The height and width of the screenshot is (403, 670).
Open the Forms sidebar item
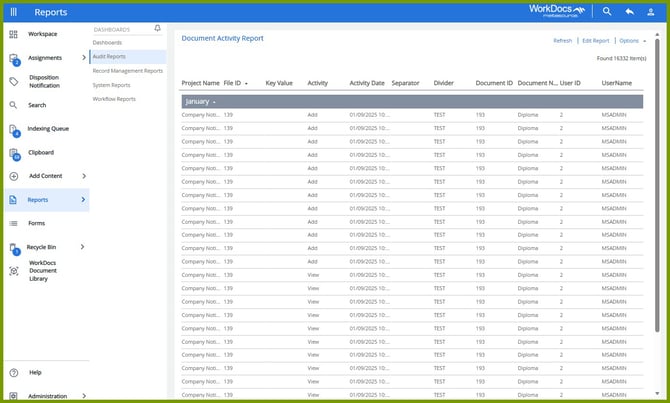click(37, 223)
